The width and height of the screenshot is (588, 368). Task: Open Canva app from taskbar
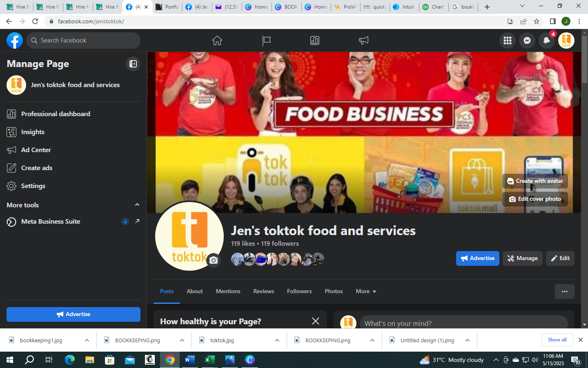pyautogui.click(x=250, y=360)
